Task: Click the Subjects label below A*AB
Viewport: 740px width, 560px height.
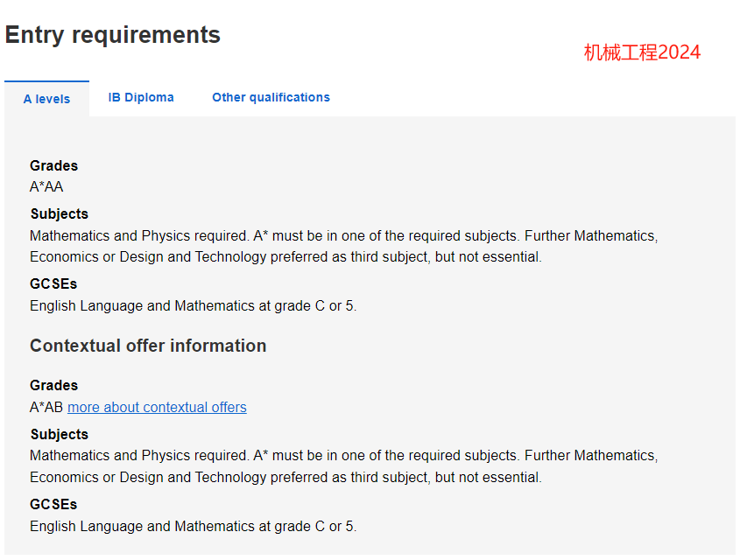Action: [60, 434]
